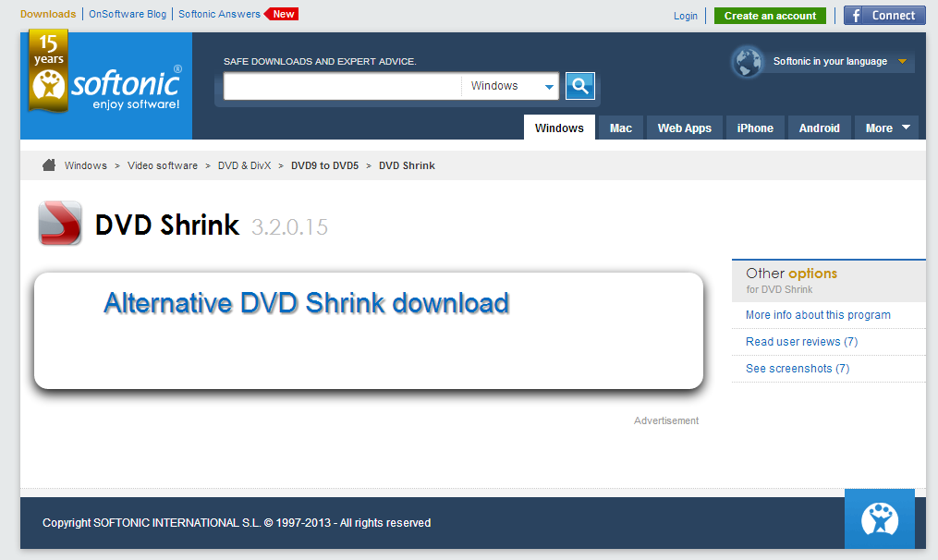Screen dimensions: 938x560
Task: Click DVD & DivX breadcrumb
Action: [x=244, y=165]
